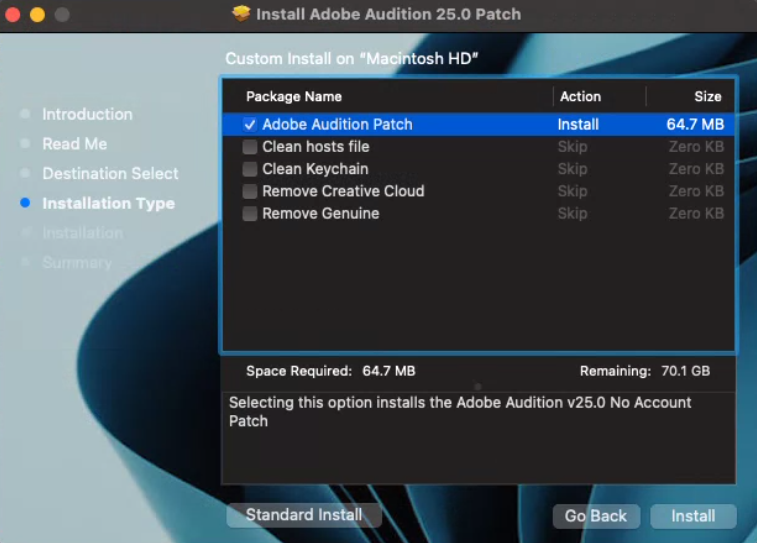Enable the Remove Genuine checkbox
The width and height of the screenshot is (757, 543).
[250, 213]
